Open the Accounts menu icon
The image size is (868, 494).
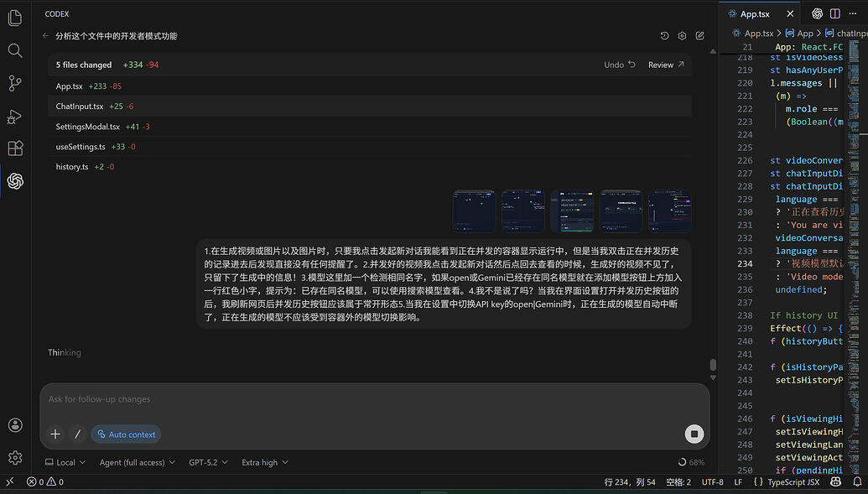coord(15,424)
